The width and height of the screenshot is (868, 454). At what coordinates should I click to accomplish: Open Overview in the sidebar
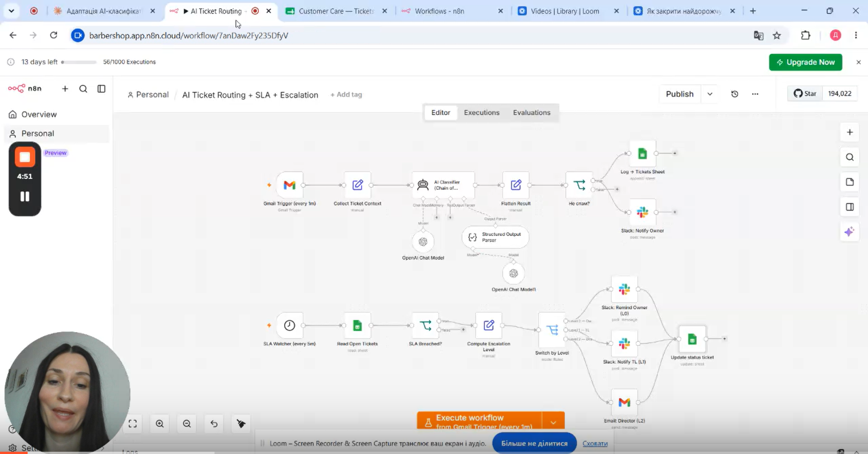pos(57,114)
